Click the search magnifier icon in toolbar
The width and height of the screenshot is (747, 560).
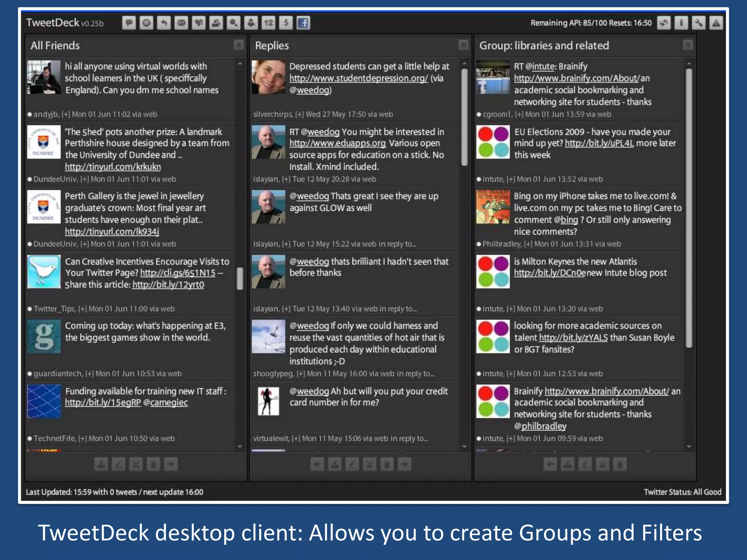[233, 23]
